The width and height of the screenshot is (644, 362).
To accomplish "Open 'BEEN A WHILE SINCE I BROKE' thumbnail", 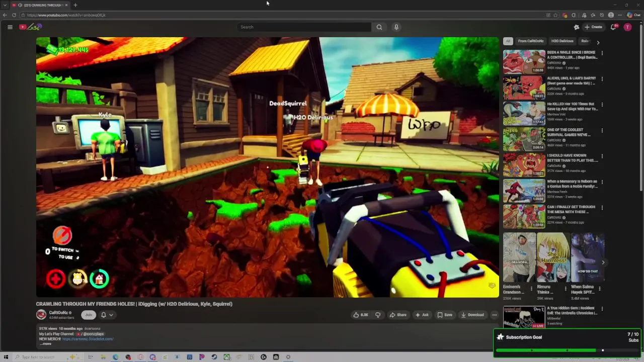I will 524,62.
